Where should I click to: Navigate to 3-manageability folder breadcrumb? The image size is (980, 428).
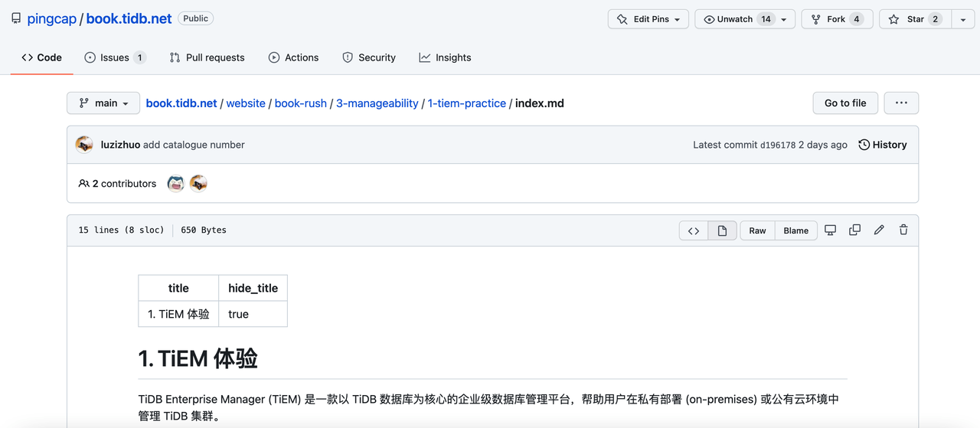377,103
